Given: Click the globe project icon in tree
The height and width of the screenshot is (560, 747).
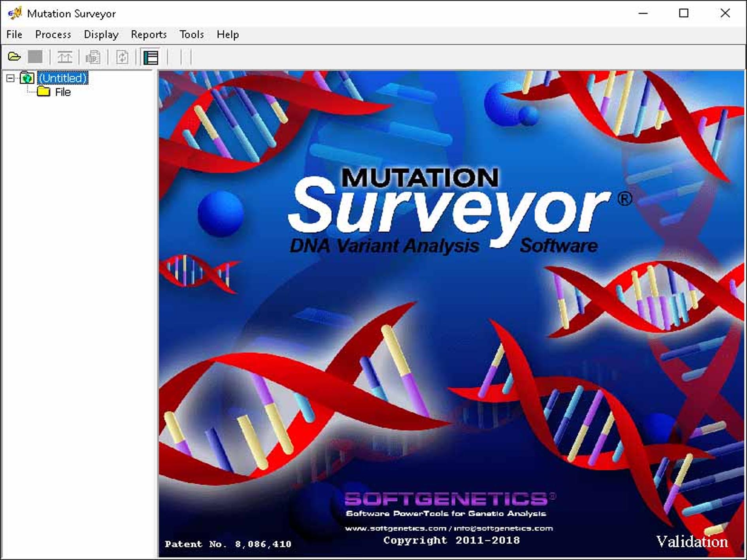Looking at the screenshot, I should (x=27, y=78).
